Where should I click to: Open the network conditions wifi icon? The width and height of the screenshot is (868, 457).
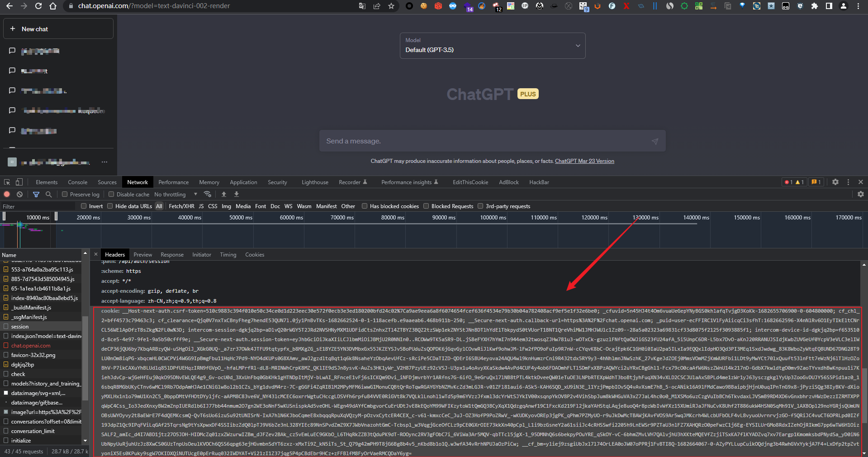click(x=208, y=194)
